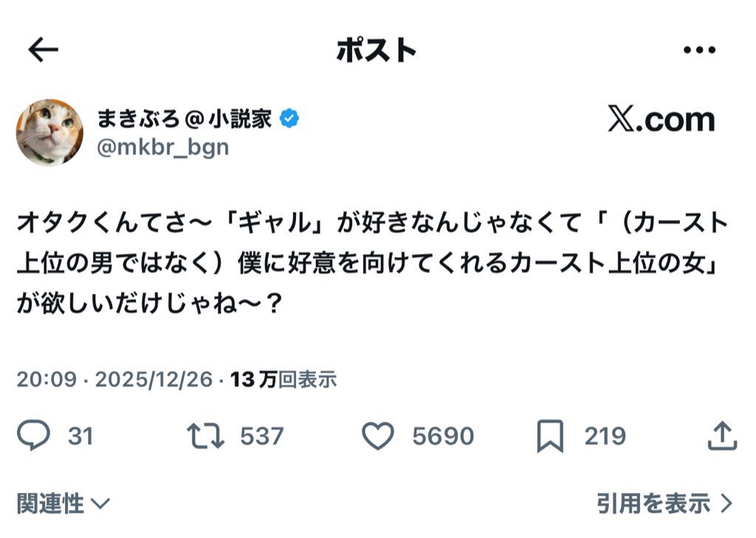Tap the share upload icon

tap(722, 435)
